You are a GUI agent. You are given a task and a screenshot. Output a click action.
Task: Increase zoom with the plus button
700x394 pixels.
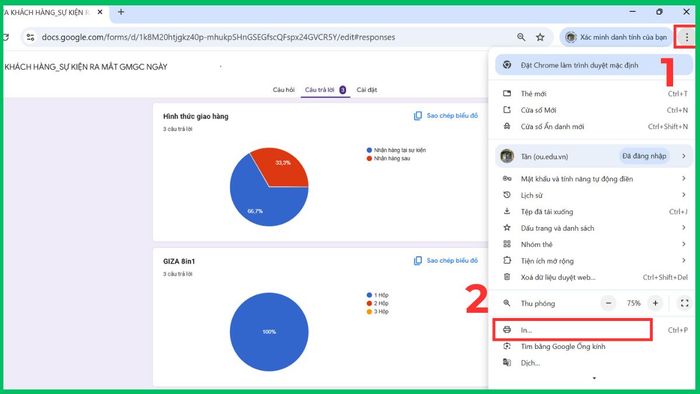click(x=655, y=303)
